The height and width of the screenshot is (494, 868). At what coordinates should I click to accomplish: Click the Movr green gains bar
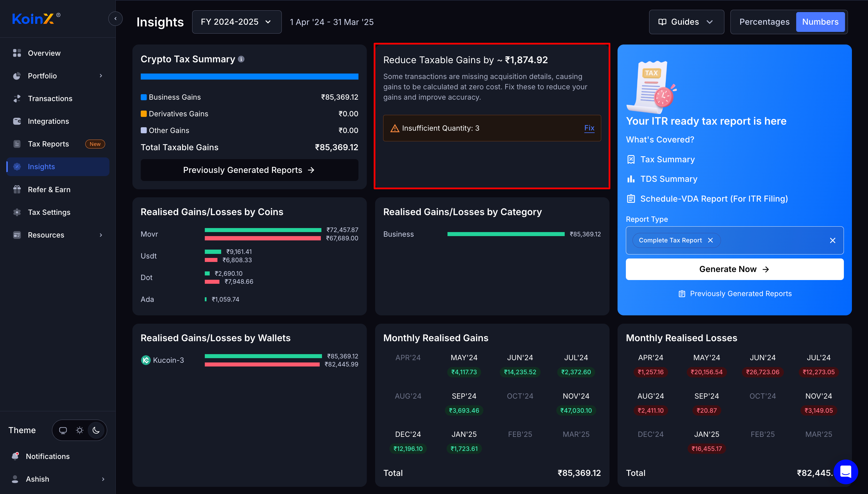pos(263,230)
